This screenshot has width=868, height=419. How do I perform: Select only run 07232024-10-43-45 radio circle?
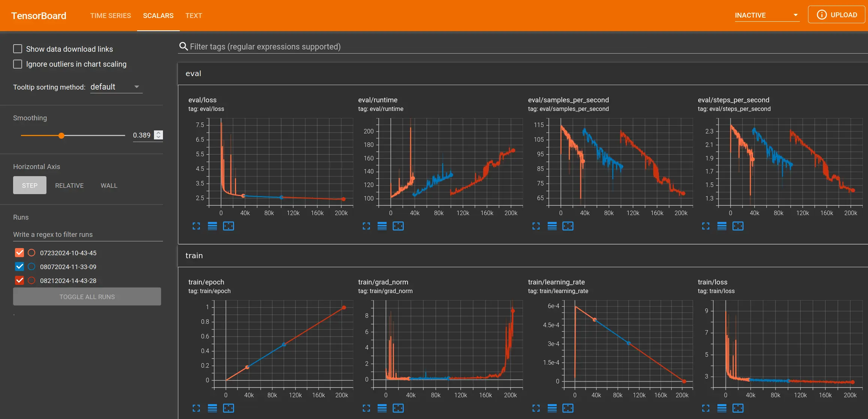[x=31, y=253]
